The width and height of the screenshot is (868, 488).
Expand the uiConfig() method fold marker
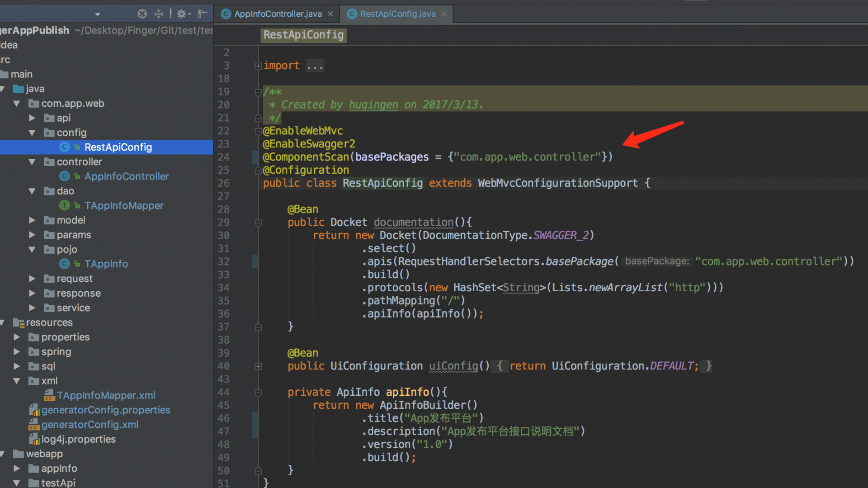[x=258, y=366]
